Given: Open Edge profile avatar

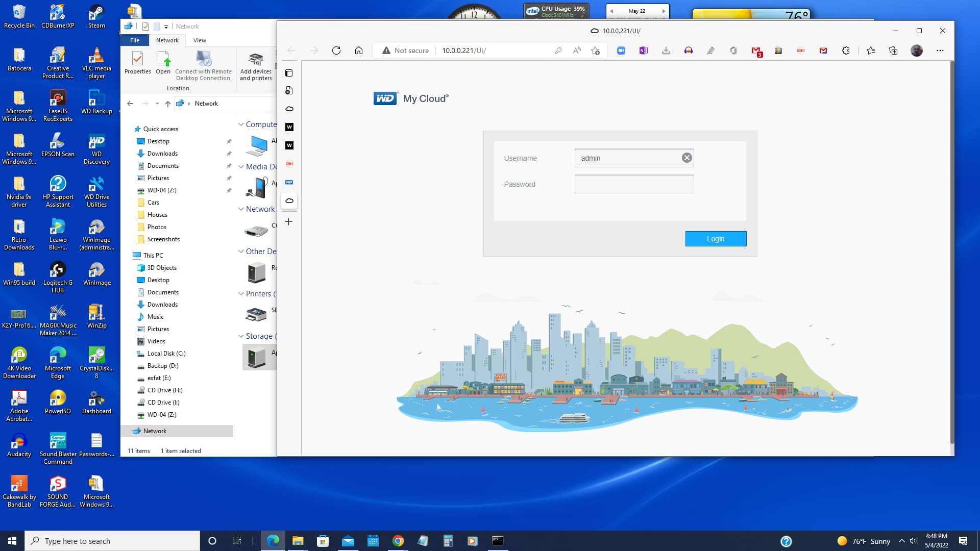Looking at the screenshot, I should pos(917,51).
